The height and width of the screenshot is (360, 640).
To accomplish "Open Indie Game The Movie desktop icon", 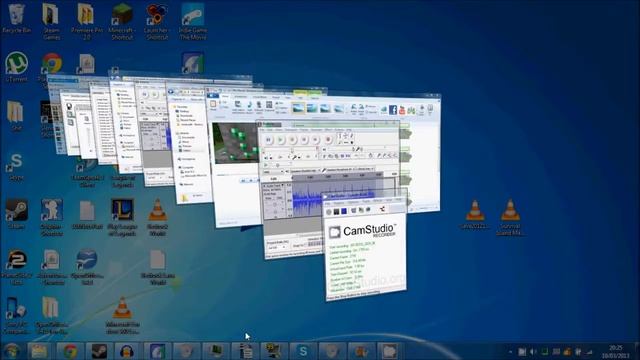I will 193,21.
